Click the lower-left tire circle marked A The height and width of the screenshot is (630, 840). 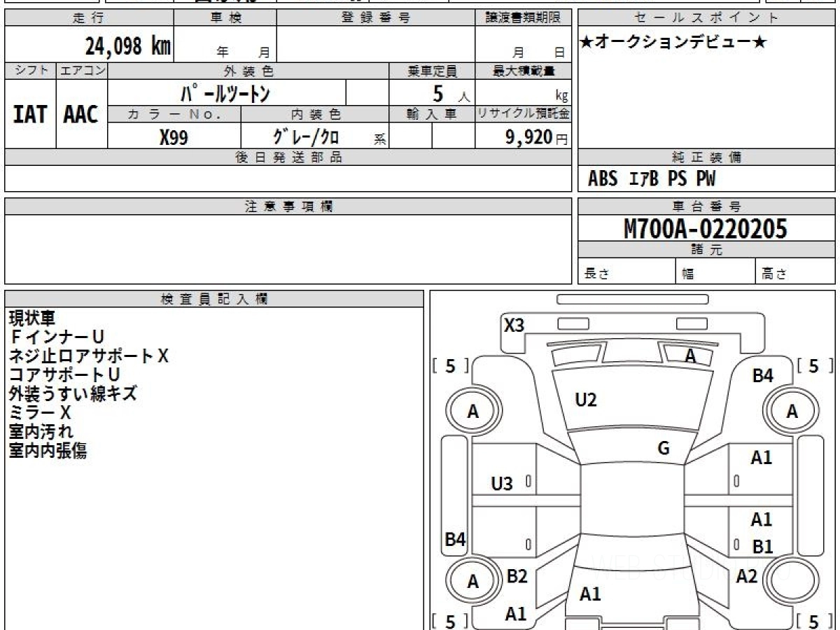pyautogui.click(x=473, y=581)
